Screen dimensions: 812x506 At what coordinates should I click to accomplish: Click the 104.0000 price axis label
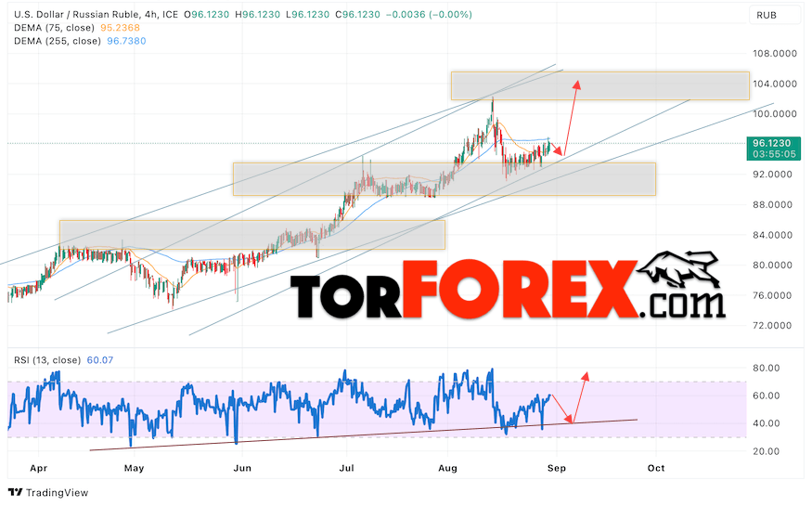(775, 84)
